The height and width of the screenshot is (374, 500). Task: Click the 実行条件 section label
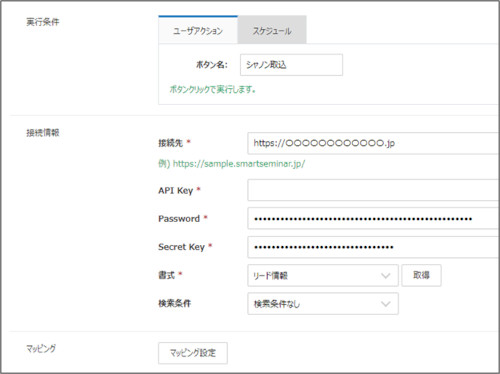point(43,22)
